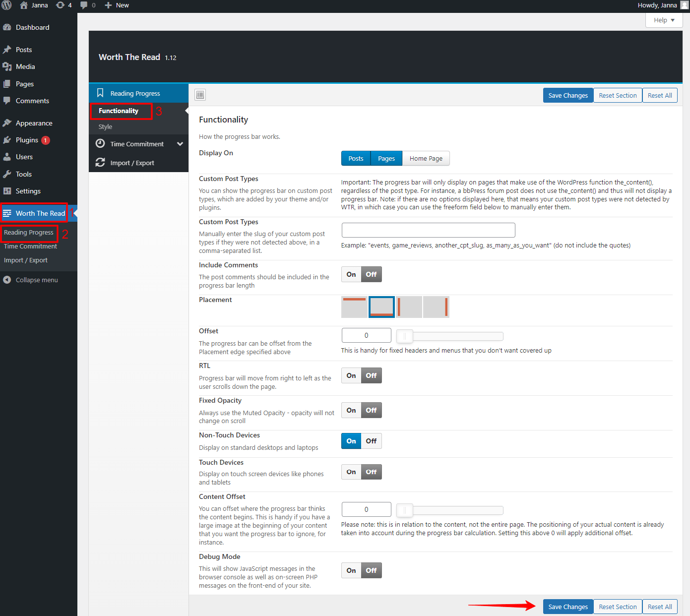
Task: Click the Custom Post Types text field
Action: (x=428, y=230)
